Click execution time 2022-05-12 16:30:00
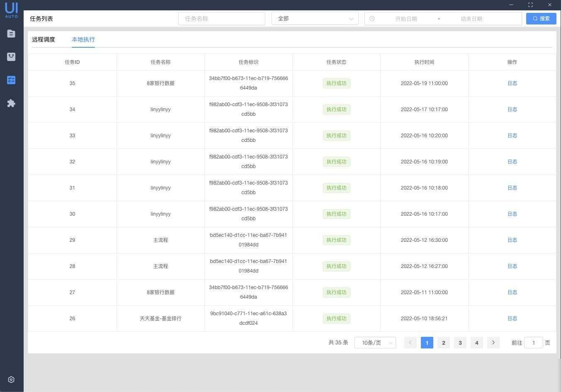The width and height of the screenshot is (561, 392). coord(424,240)
